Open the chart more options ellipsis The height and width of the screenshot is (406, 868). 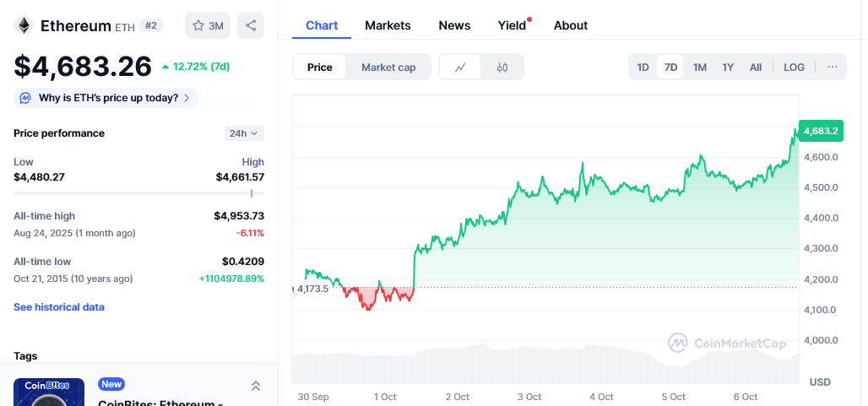pyautogui.click(x=832, y=68)
